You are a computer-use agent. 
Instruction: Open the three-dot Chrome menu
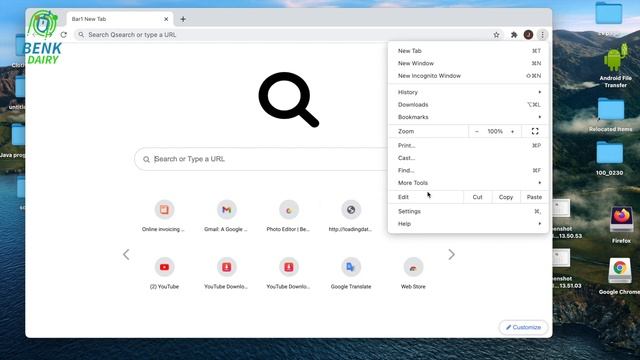point(542,35)
